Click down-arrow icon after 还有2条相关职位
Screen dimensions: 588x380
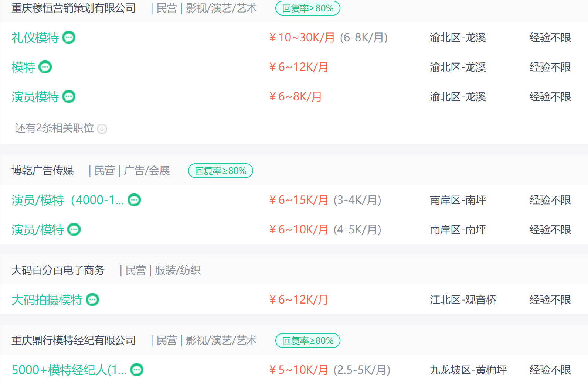pos(102,129)
